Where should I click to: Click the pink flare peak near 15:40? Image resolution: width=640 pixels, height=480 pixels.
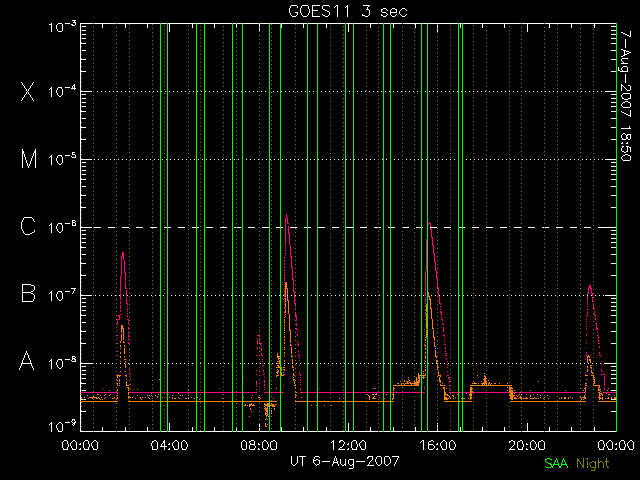click(x=429, y=224)
